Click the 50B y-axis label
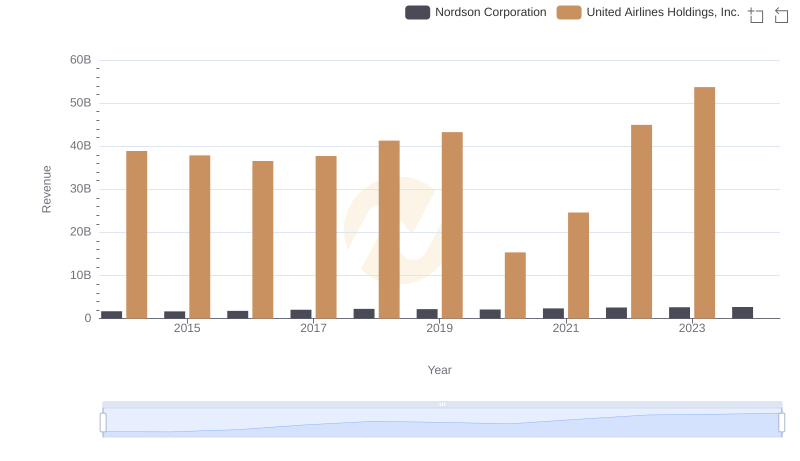The height and width of the screenshot is (461, 800). click(81, 103)
